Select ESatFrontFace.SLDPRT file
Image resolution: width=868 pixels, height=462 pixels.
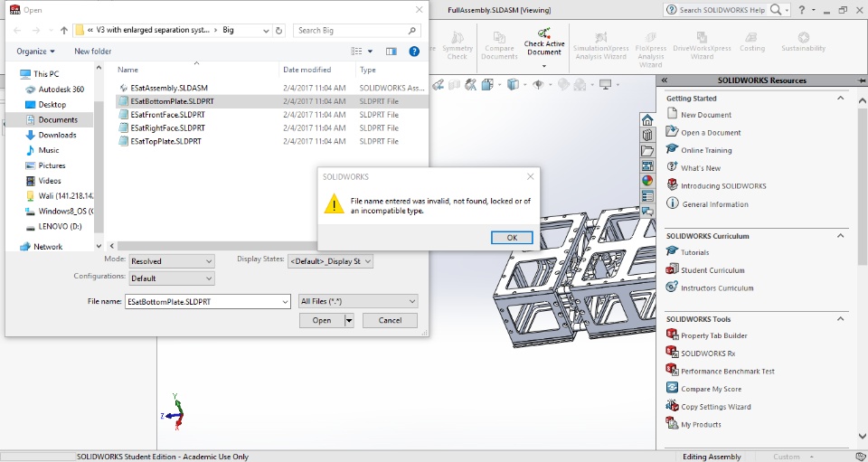point(168,115)
